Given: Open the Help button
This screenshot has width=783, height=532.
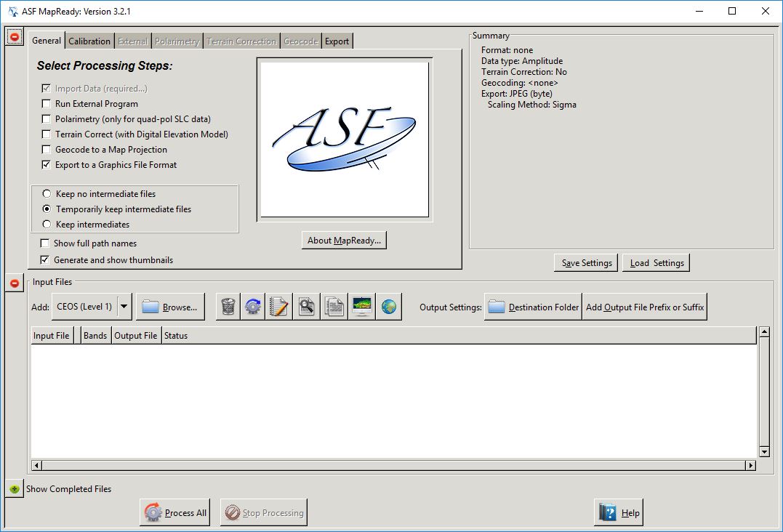Looking at the screenshot, I should pos(619,512).
